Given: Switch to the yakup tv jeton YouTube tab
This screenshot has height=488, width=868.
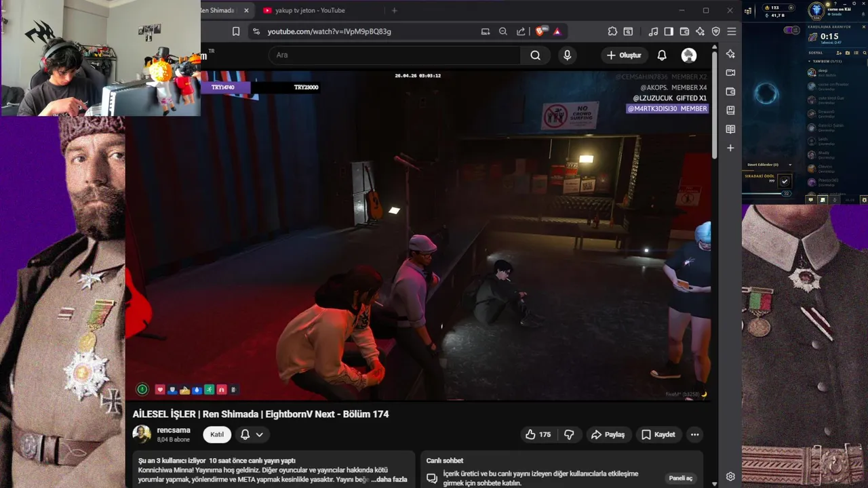Looking at the screenshot, I should pos(311,10).
